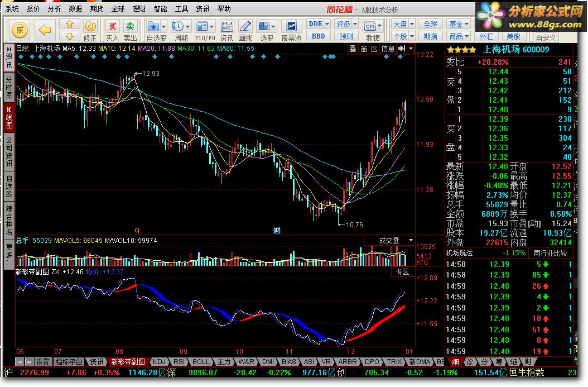Click the 区 range icon above chart
Screen dimensions: 588x387
pos(374,49)
